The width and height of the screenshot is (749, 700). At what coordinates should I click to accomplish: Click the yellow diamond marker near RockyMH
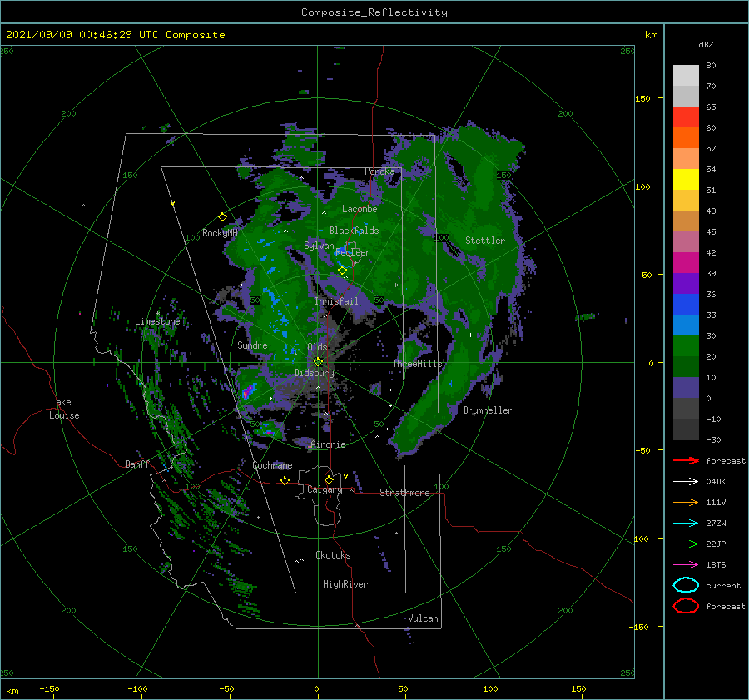coord(222,217)
